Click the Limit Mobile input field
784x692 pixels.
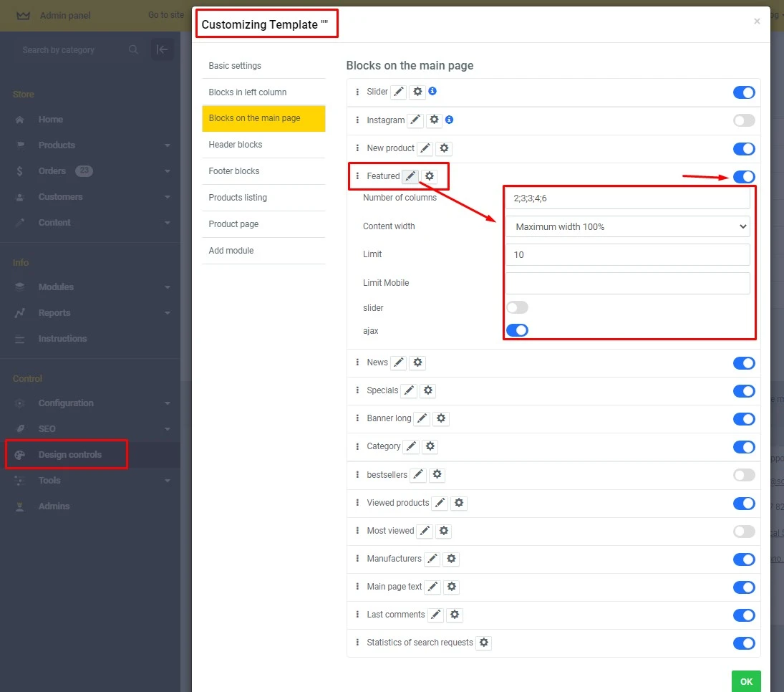click(628, 283)
